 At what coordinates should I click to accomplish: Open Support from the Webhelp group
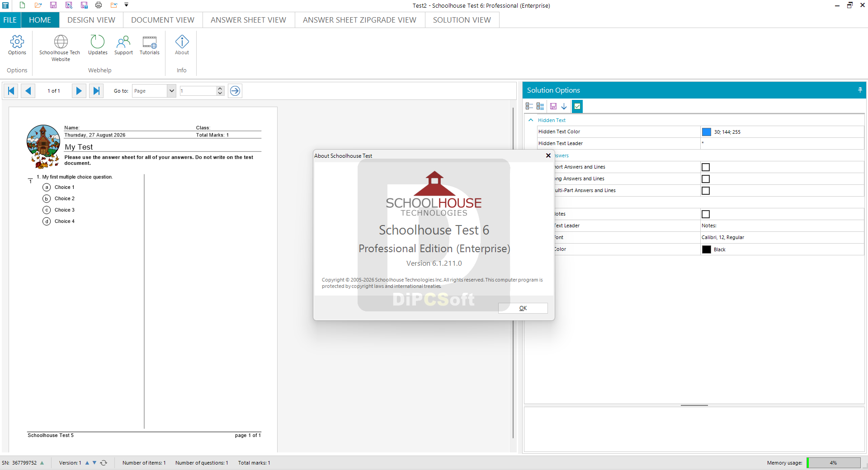(x=123, y=45)
